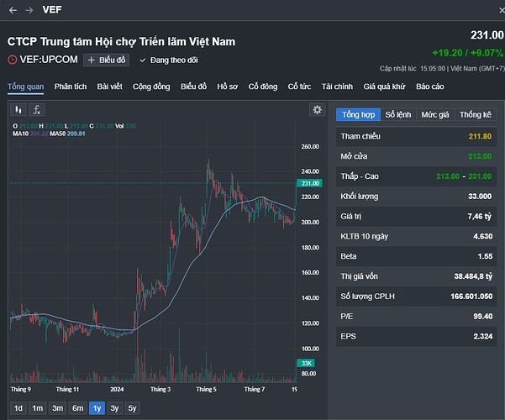Click the forward arrow icon

29,10
